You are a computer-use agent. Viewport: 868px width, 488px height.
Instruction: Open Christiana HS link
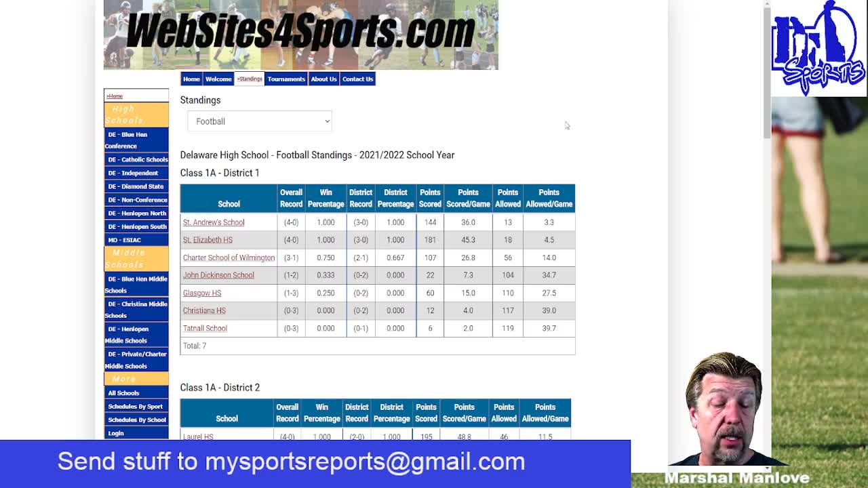pos(204,310)
